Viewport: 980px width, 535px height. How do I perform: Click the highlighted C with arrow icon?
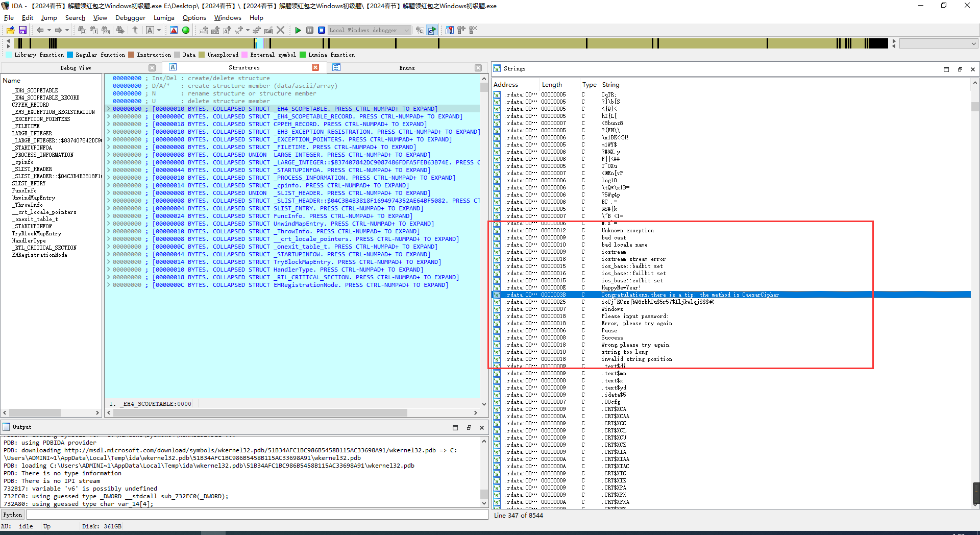point(432,30)
